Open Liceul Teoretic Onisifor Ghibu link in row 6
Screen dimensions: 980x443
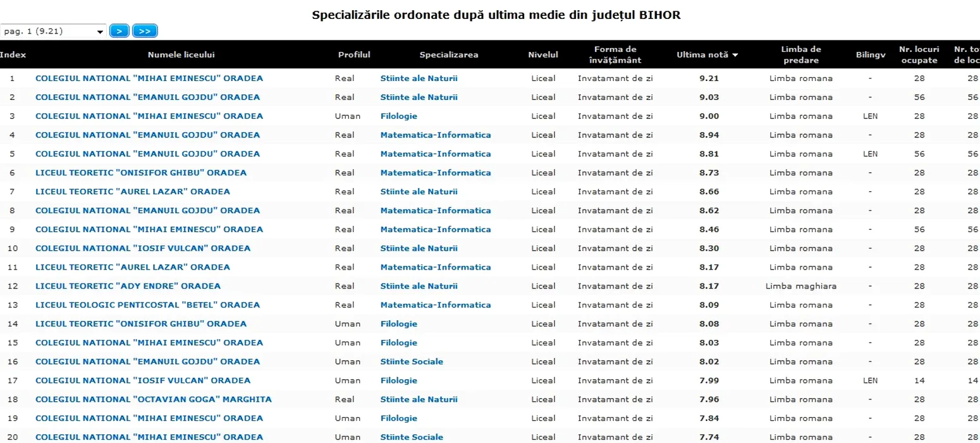(141, 173)
